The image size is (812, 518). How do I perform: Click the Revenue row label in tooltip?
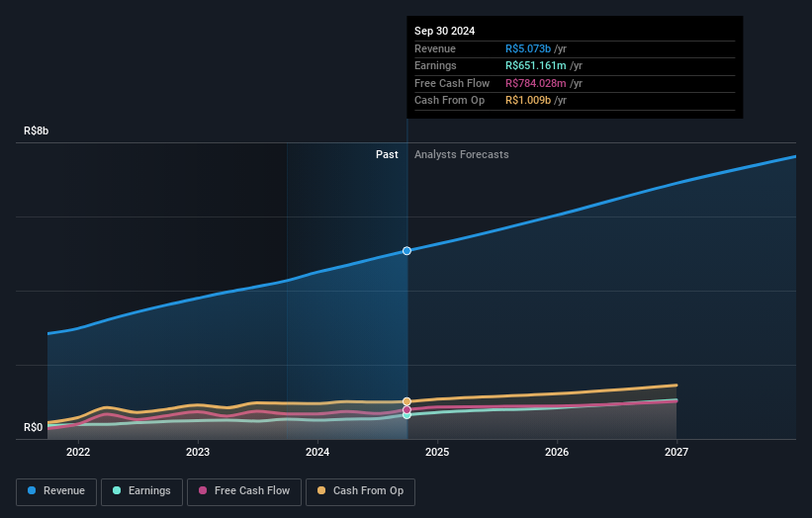click(435, 48)
